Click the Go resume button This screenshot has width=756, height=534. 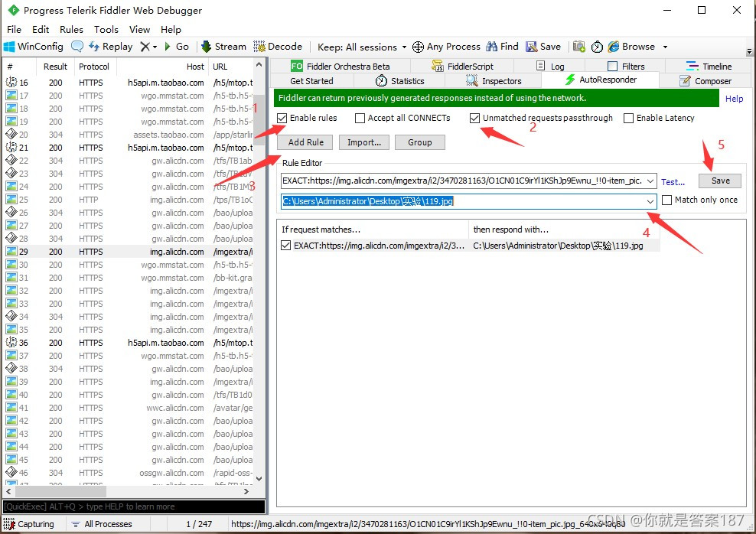pos(177,47)
